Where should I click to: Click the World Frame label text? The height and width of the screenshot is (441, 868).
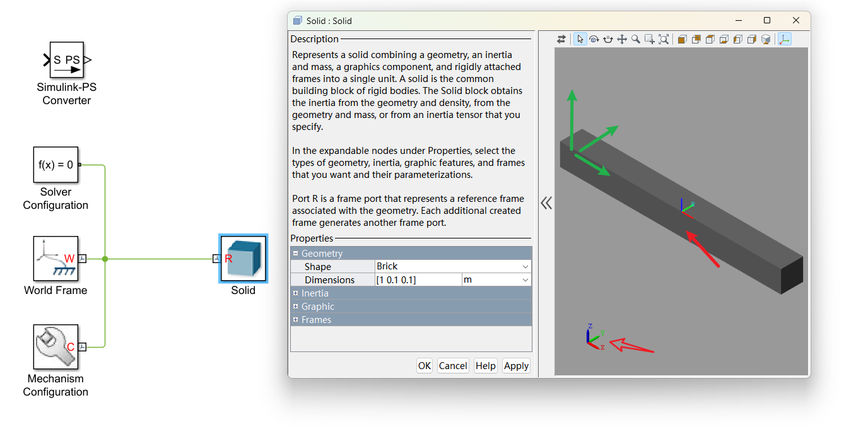[56, 290]
